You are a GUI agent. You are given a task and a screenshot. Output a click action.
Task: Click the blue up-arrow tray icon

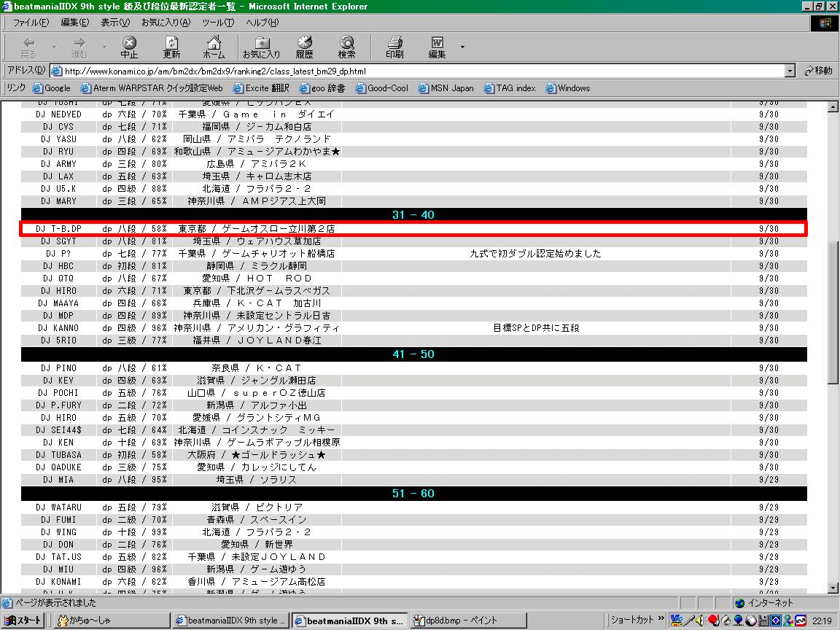[x=776, y=621]
